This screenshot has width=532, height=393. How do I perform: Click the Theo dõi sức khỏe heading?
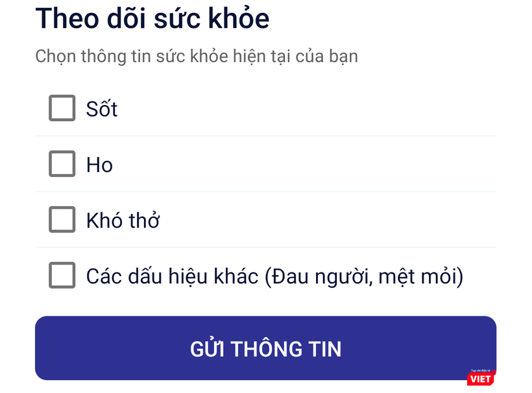[152, 19]
